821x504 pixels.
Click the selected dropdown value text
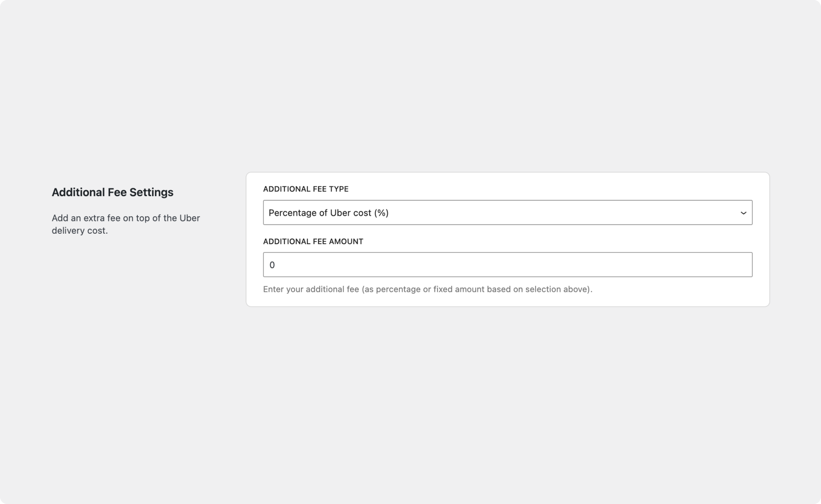click(x=328, y=212)
